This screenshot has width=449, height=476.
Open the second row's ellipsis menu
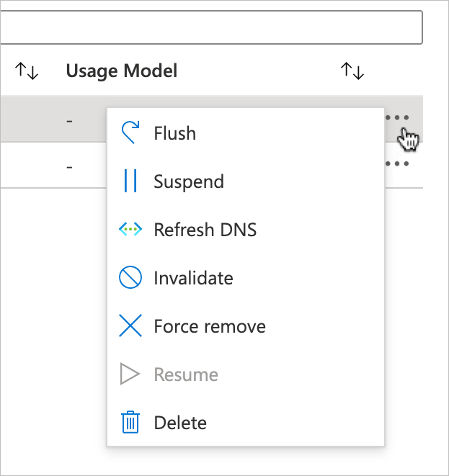click(398, 164)
